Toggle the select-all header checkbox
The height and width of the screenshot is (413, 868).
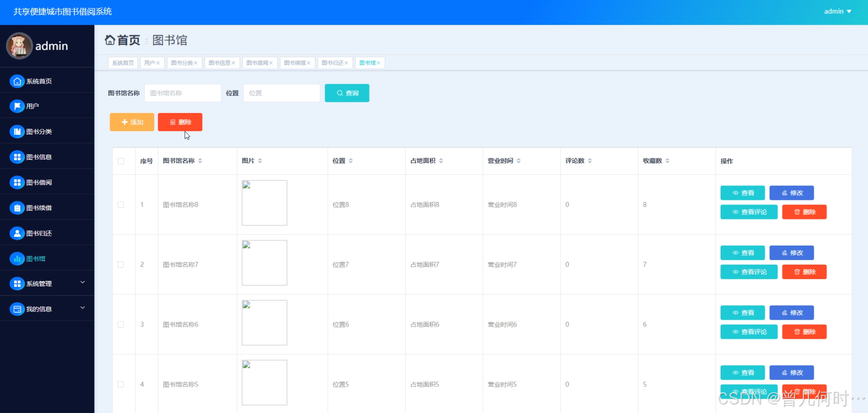pos(121,161)
